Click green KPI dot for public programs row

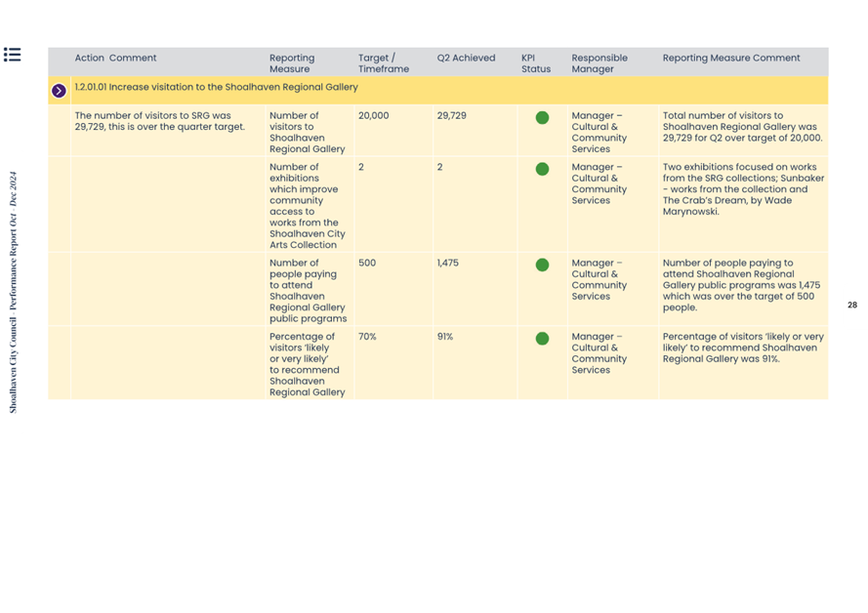[542, 265]
